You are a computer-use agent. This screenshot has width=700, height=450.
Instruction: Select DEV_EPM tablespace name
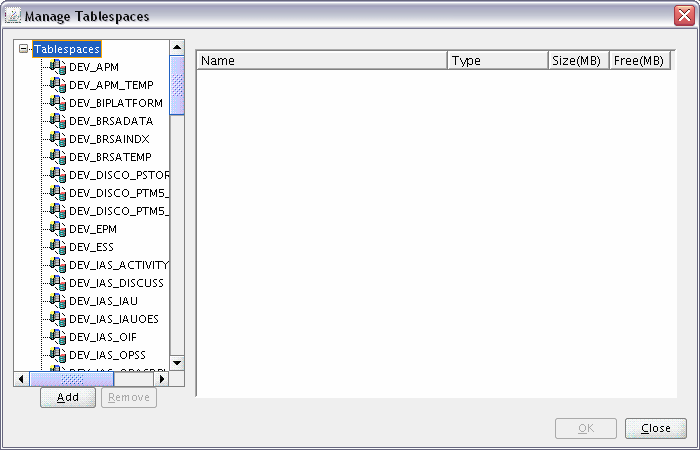(x=93, y=229)
